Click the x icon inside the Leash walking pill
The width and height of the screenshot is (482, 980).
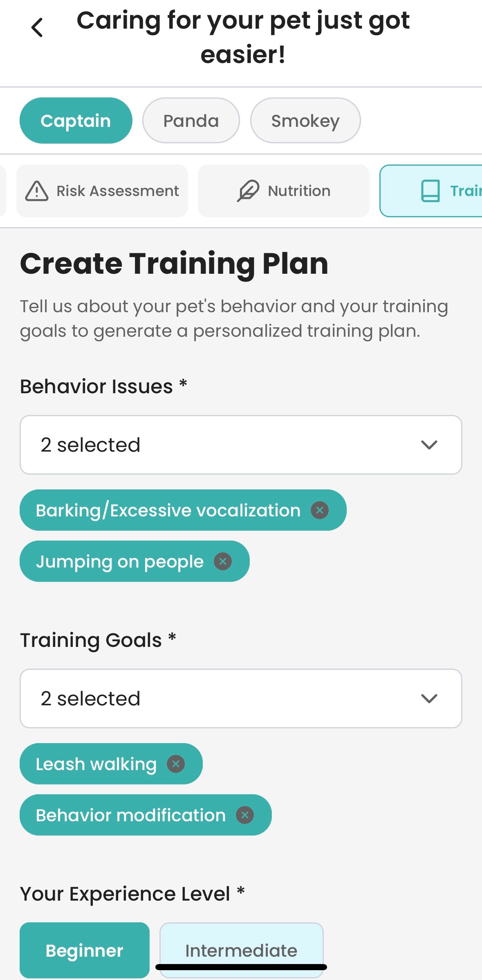coord(175,764)
